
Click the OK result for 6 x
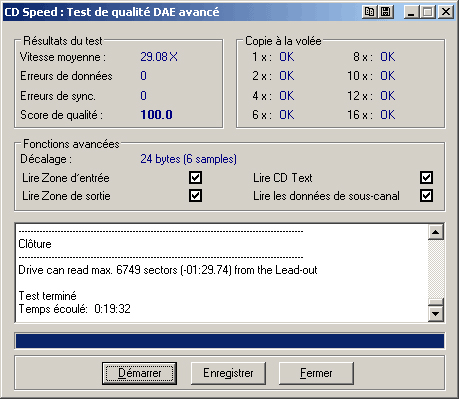coord(287,115)
